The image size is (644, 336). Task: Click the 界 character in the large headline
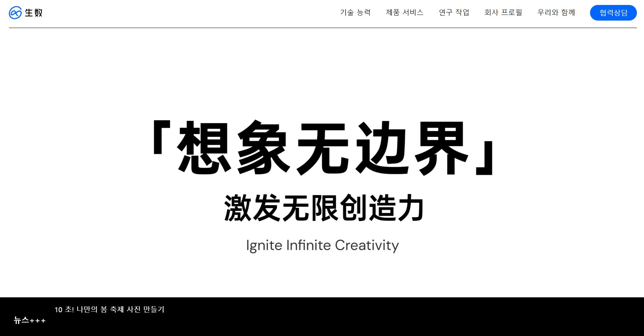tap(442, 148)
